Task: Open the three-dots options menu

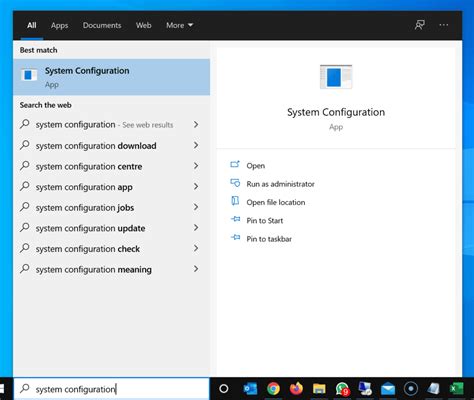Action: click(x=443, y=25)
